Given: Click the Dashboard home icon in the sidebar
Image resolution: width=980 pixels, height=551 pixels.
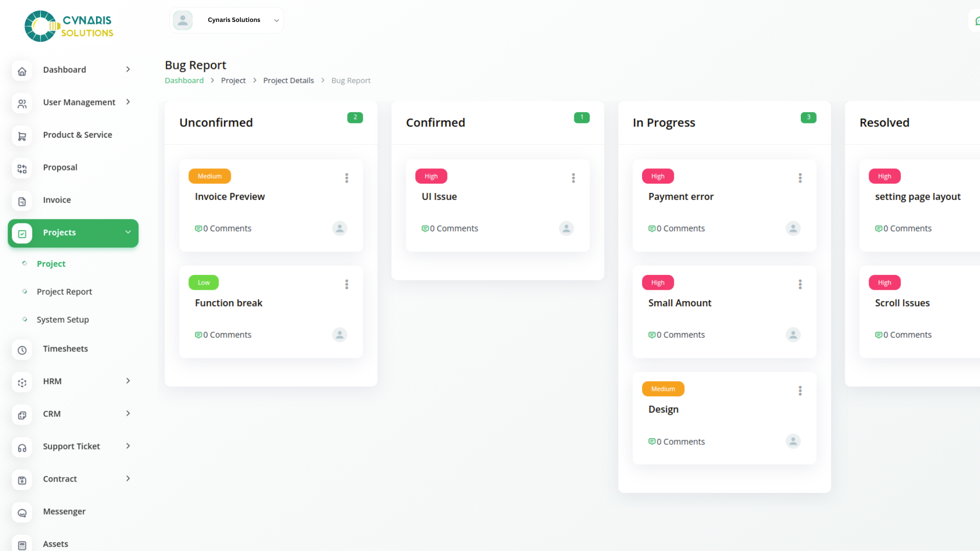Looking at the screenshot, I should [22, 71].
